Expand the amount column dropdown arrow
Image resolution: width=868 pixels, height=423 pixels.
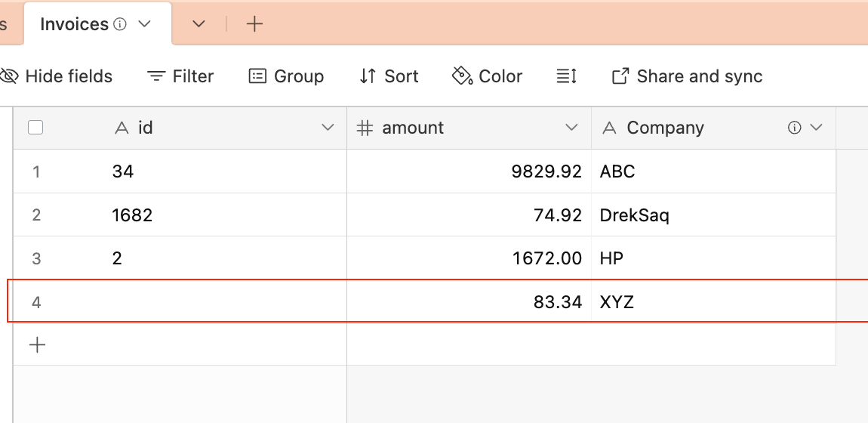coord(571,128)
